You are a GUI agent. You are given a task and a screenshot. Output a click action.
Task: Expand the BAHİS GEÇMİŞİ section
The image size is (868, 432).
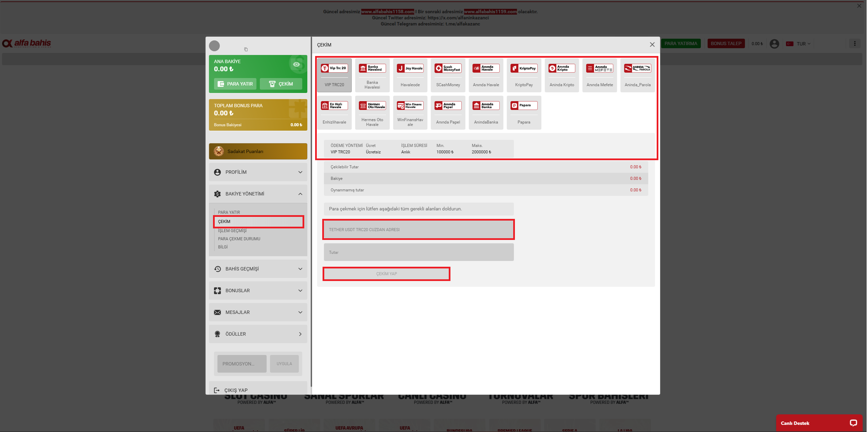tap(258, 269)
